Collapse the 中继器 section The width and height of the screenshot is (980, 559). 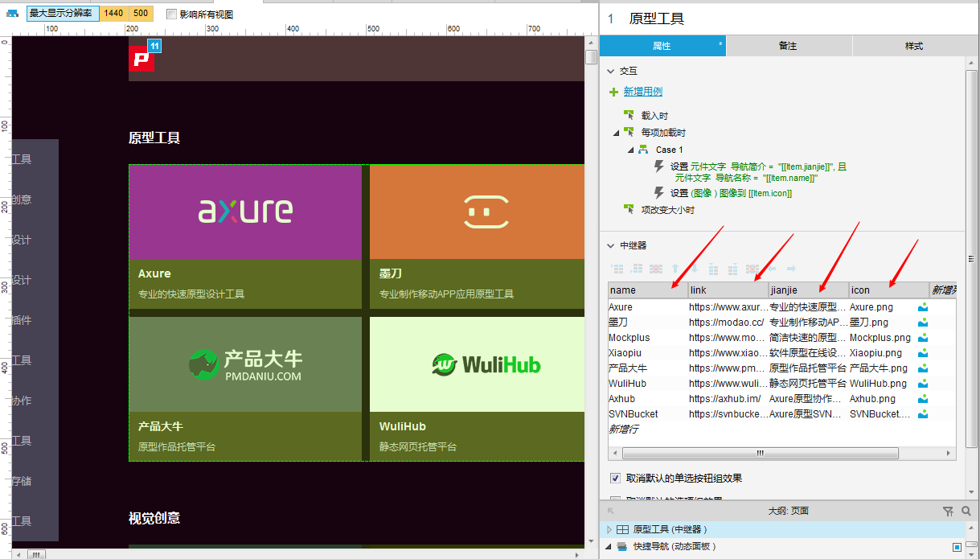(612, 245)
